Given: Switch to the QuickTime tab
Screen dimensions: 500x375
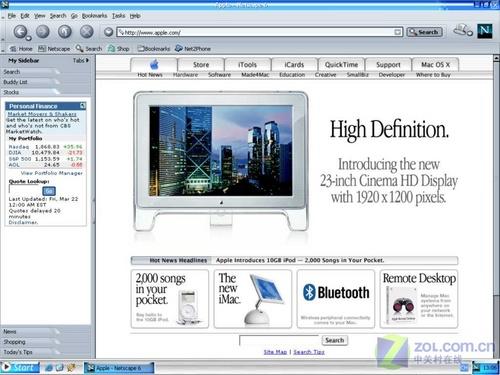Looking at the screenshot, I should [341, 64].
